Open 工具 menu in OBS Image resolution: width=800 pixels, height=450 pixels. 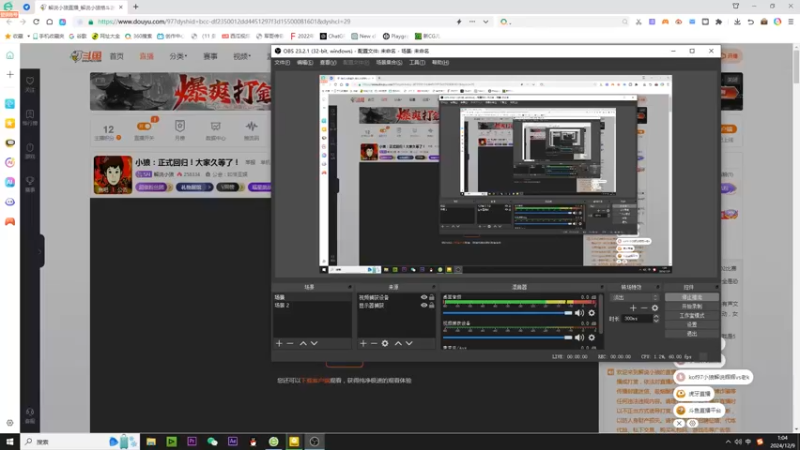[x=417, y=62]
